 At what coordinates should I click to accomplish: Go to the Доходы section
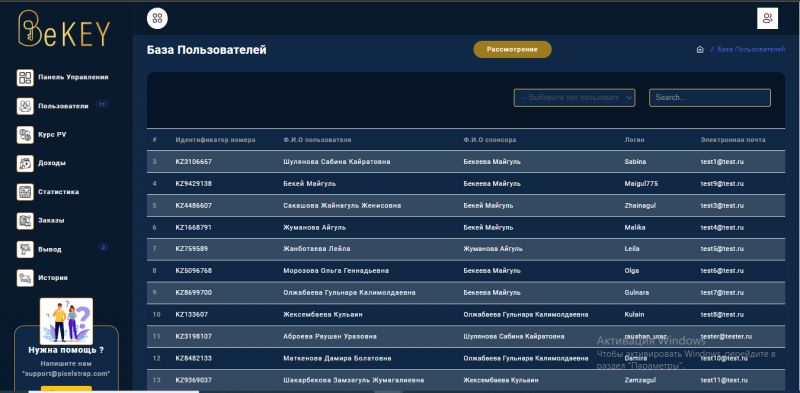pos(52,163)
